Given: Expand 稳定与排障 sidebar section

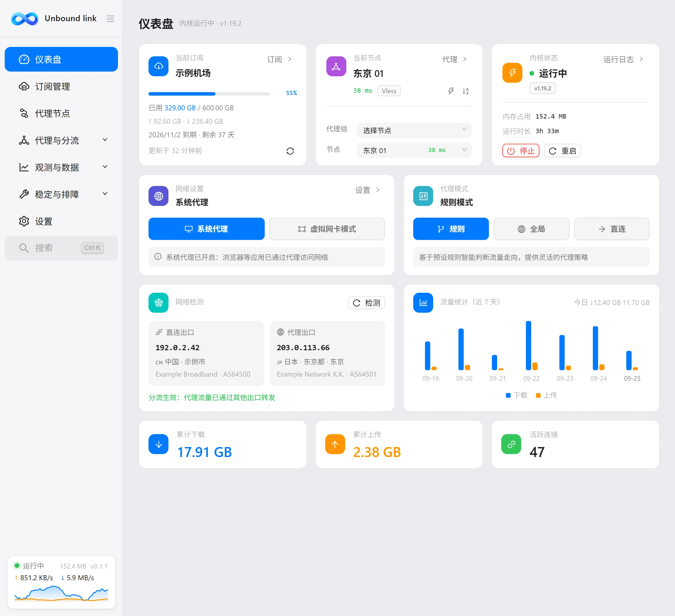Looking at the screenshot, I should coord(61,194).
